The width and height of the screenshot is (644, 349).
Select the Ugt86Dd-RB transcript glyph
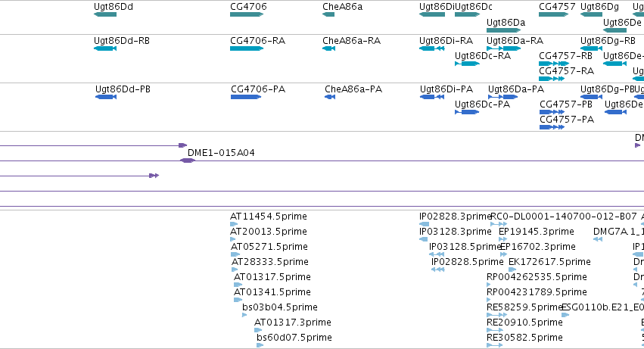click(x=105, y=48)
